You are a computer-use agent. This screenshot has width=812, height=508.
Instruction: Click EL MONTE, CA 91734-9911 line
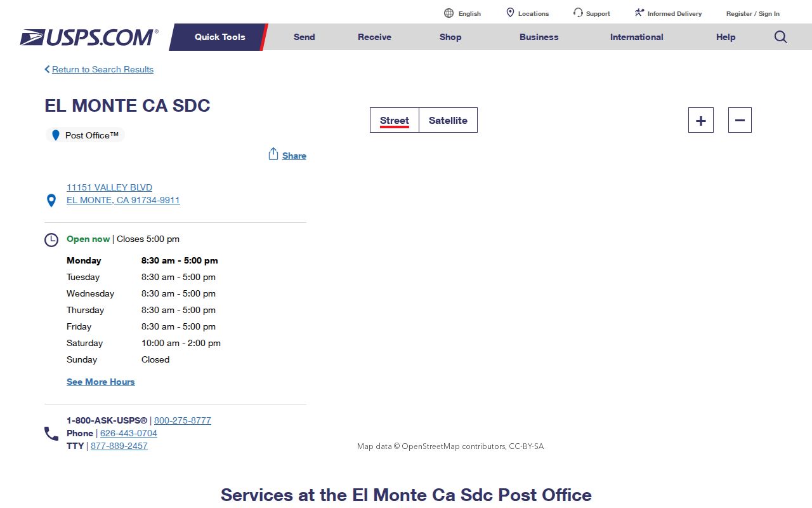tap(123, 200)
